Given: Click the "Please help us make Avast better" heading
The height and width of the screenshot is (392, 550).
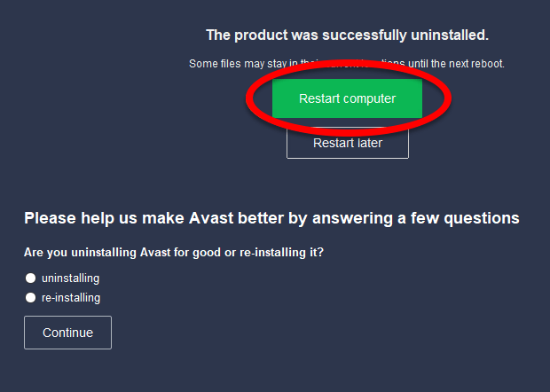Looking at the screenshot, I should coord(271,218).
